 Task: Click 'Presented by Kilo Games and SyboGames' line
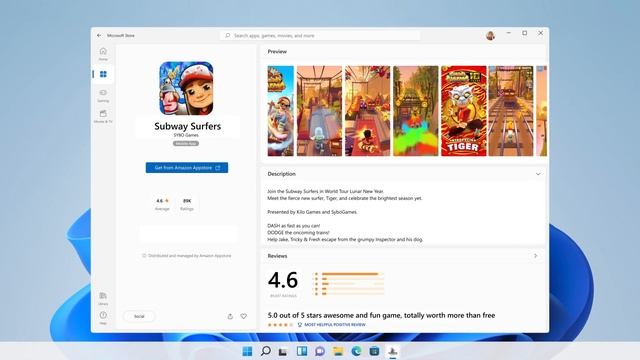(312, 212)
